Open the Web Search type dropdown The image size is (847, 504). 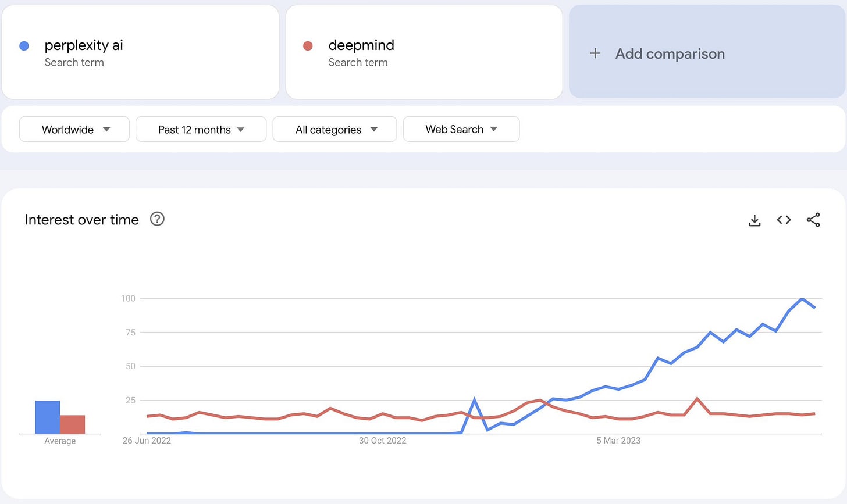(x=461, y=129)
